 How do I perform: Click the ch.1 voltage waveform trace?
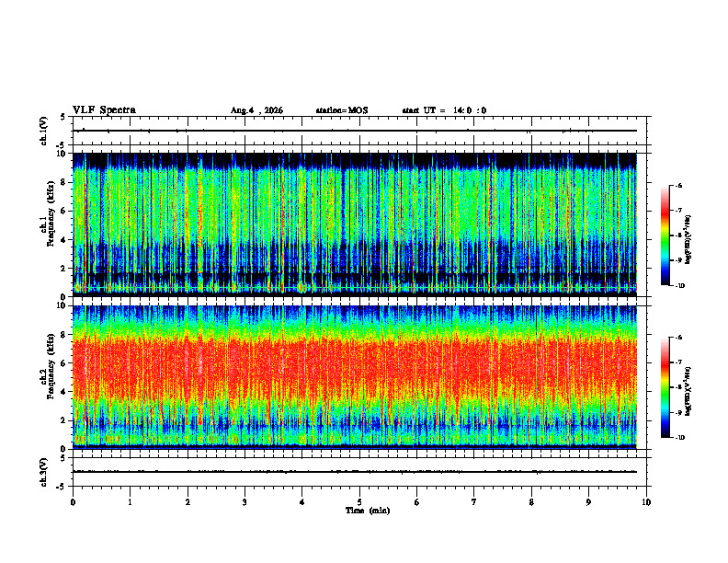(x=354, y=131)
